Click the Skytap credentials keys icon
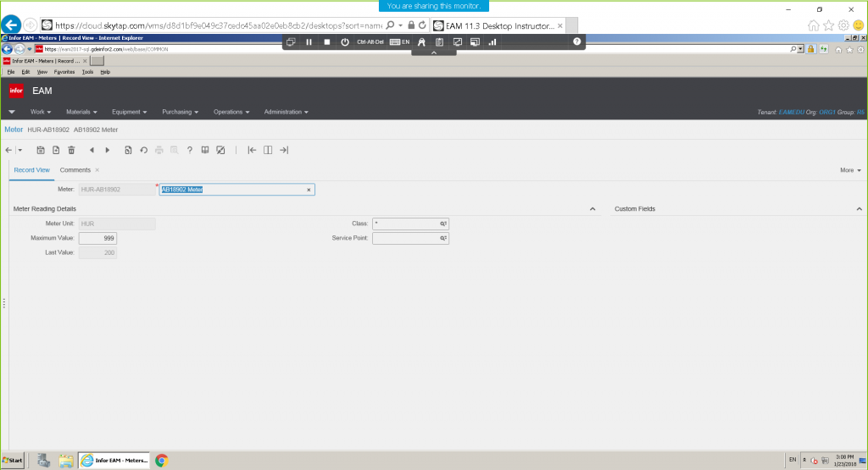Screen dimensions: 868x470 pyautogui.click(x=421, y=42)
